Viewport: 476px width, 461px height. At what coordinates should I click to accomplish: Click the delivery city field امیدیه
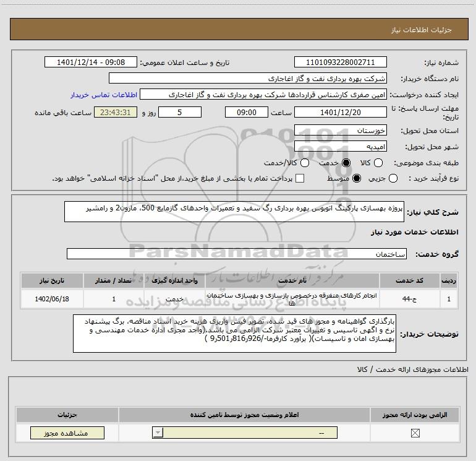pyautogui.click(x=340, y=147)
